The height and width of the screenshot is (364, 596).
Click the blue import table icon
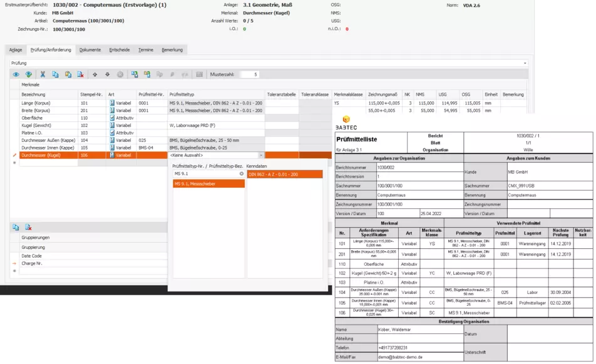[135, 74]
